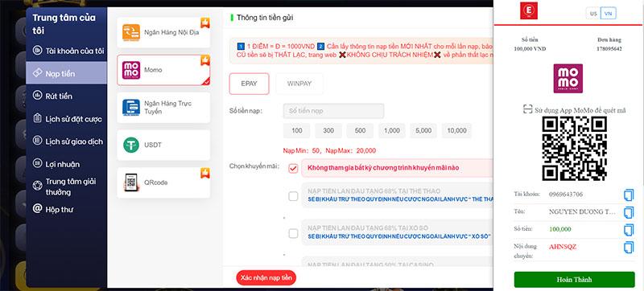Click the Xác nhận nạp tiền button
Image resolution: width=644 pixels, height=291 pixels.
click(x=266, y=278)
